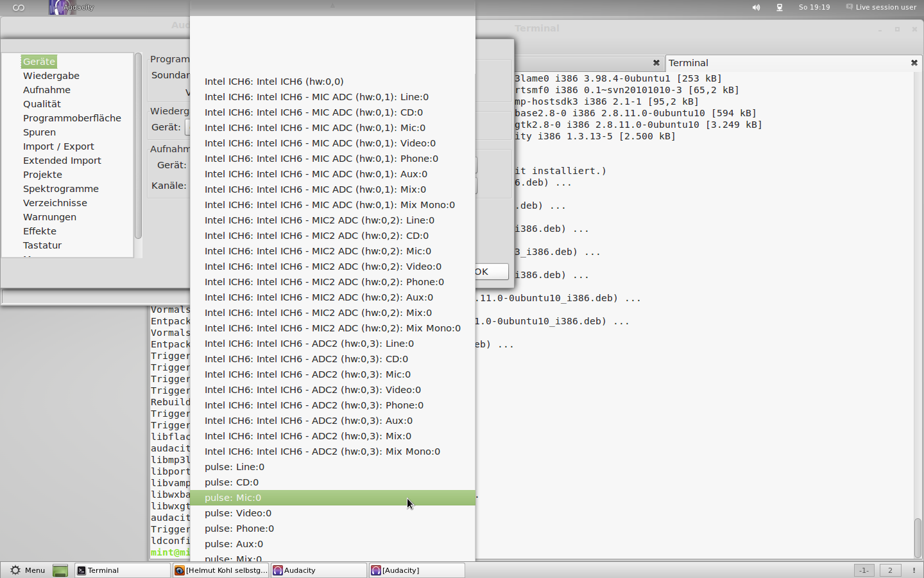Switch to workspace 2 in pager
Image resolution: width=924 pixels, height=578 pixels.
click(890, 570)
